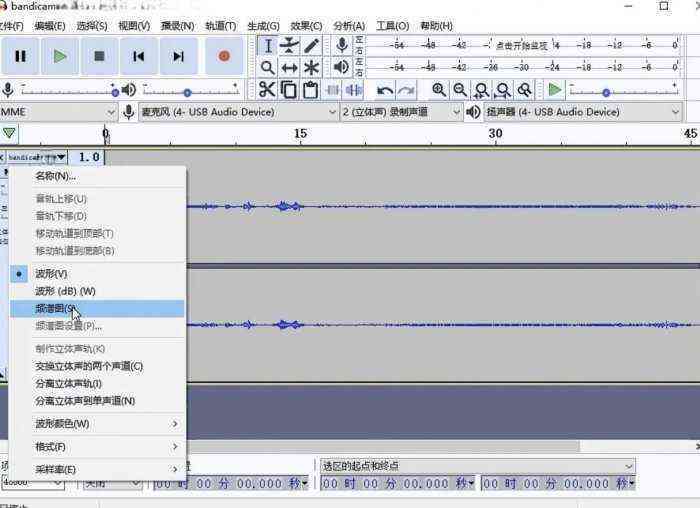
Task: Click the recording meter microphone icon
Action: pyautogui.click(x=342, y=45)
